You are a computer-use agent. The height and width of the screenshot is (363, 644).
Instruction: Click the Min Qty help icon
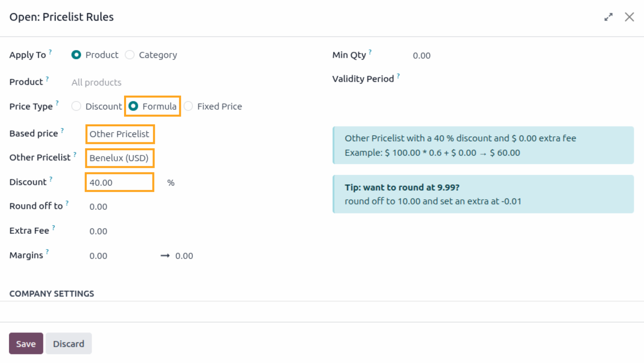click(x=371, y=51)
